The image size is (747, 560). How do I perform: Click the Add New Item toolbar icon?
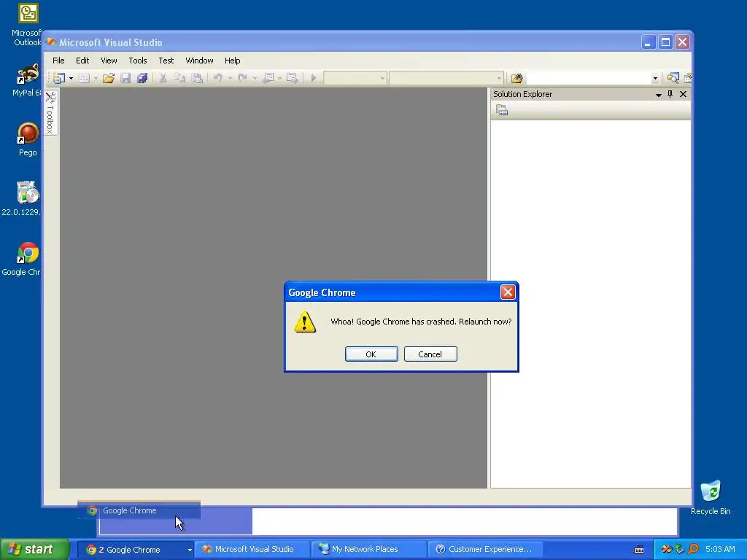coord(84,78)
